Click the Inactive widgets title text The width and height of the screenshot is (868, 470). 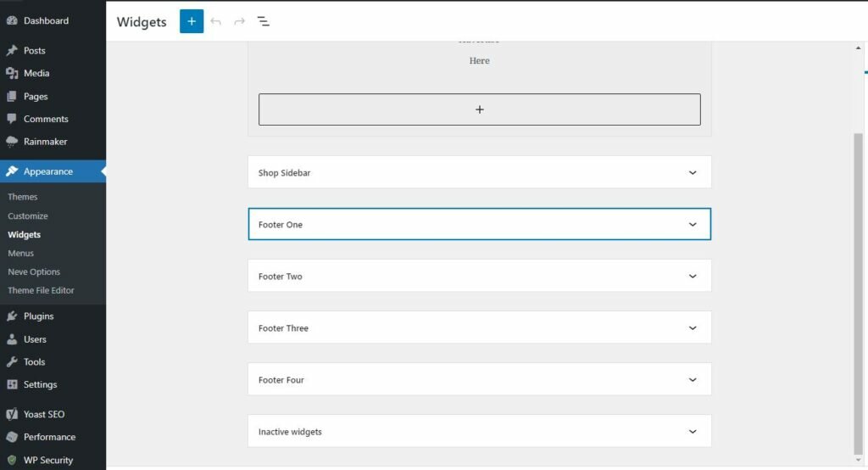[x=290, y=432]
